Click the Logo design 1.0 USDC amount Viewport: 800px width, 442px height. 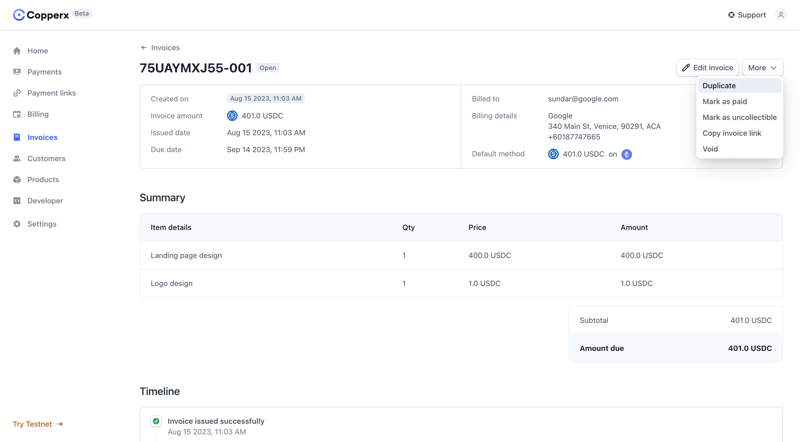tap(636, 283)
